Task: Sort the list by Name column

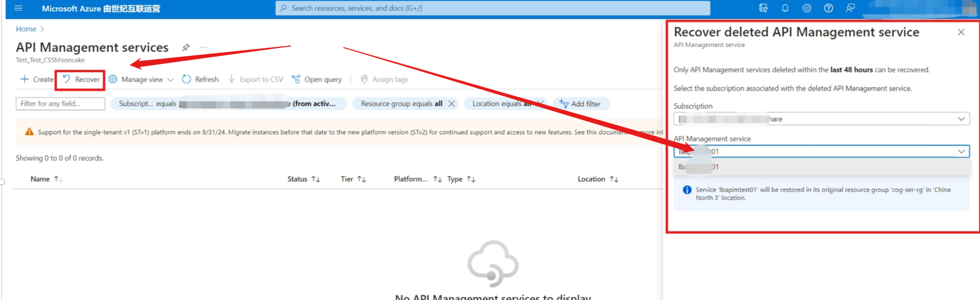Action: click(40, 179)
